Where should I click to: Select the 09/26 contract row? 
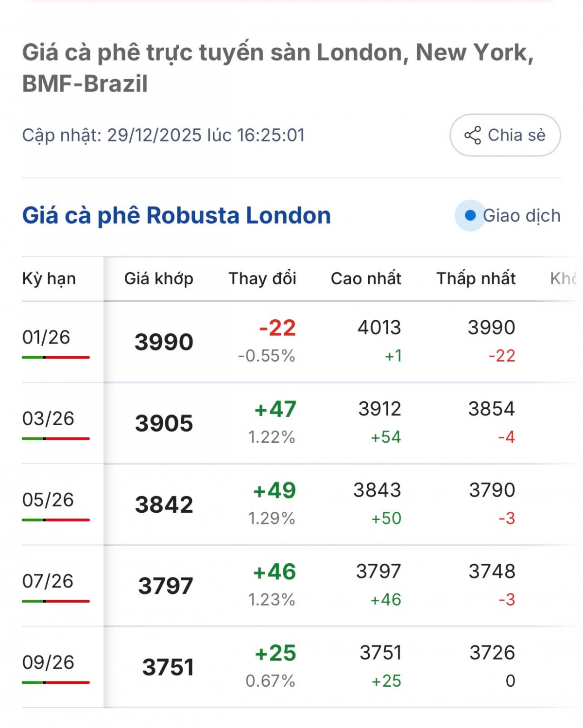coord(48,662)
